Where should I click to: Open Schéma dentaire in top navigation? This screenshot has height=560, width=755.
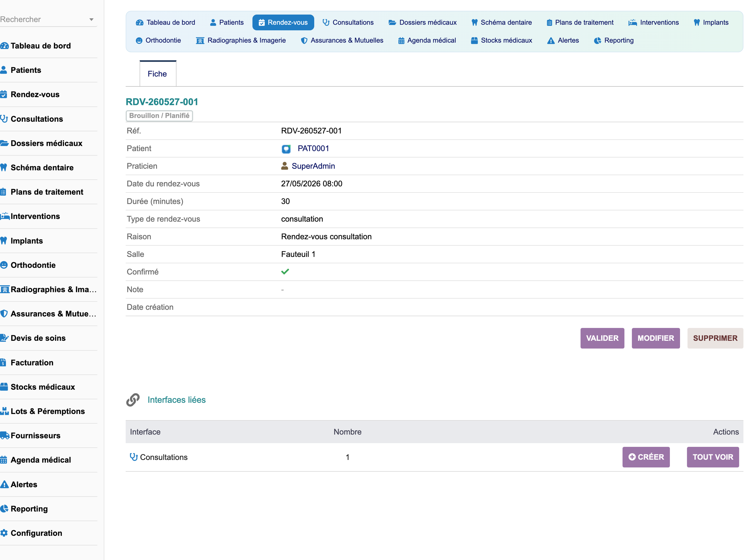[x=502, y=22]
